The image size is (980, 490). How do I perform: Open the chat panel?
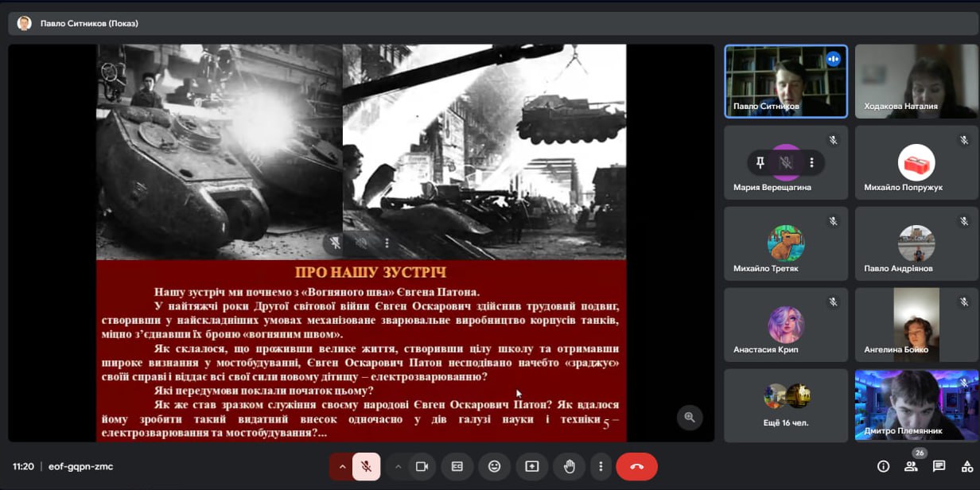pyautogui.click(x=939, y=467)
